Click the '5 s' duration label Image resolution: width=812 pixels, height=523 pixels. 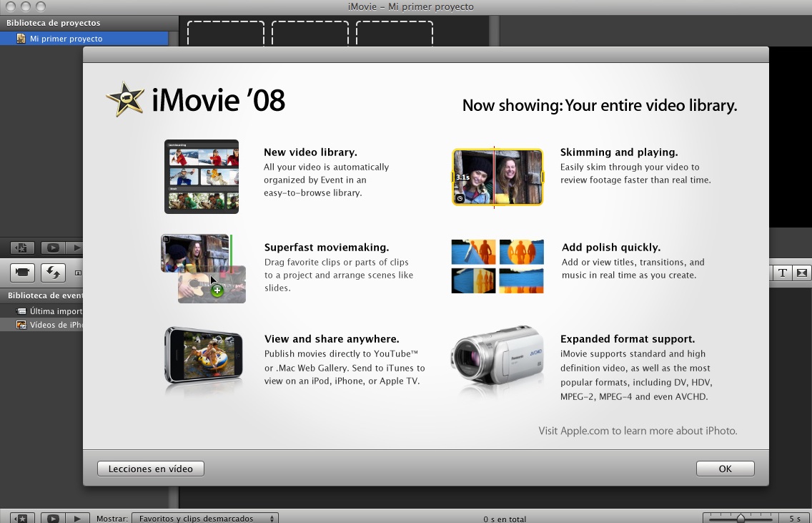(795, 518)
